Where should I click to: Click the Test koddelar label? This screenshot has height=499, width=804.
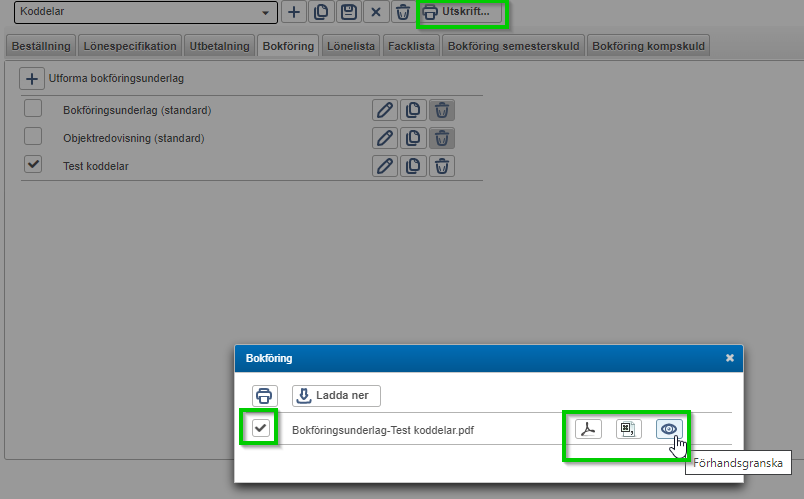(x=96, y=166)
